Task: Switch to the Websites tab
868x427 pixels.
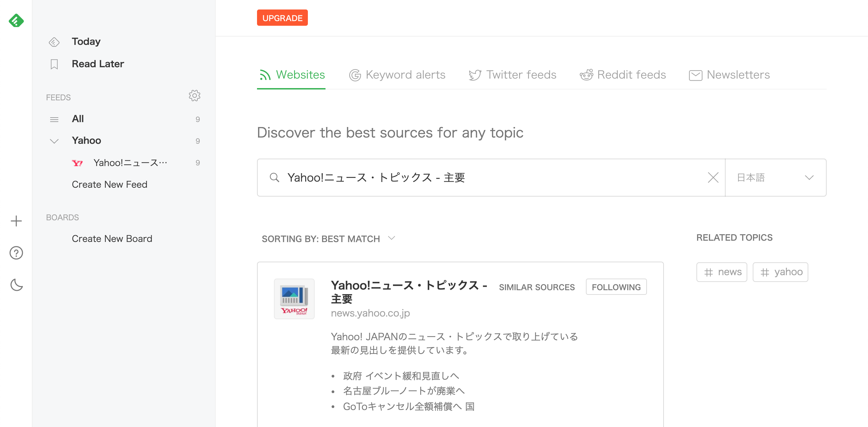Action: coord(292,75)
